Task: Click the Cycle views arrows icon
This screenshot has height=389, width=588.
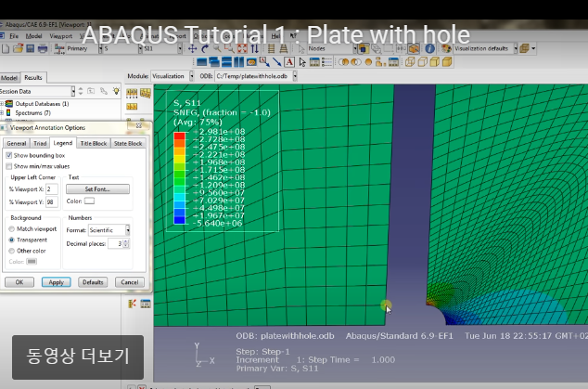Action: [255, 48]
